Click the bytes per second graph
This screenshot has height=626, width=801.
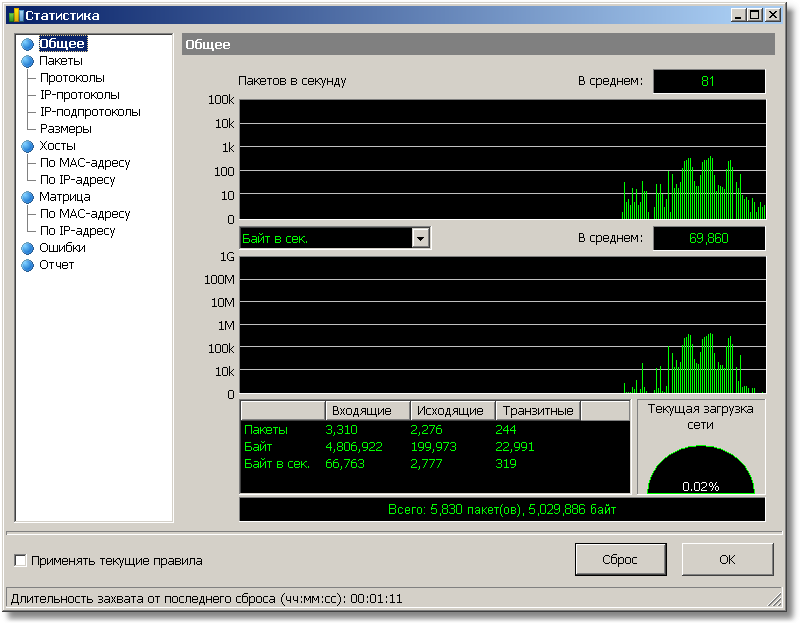point(503,325)
